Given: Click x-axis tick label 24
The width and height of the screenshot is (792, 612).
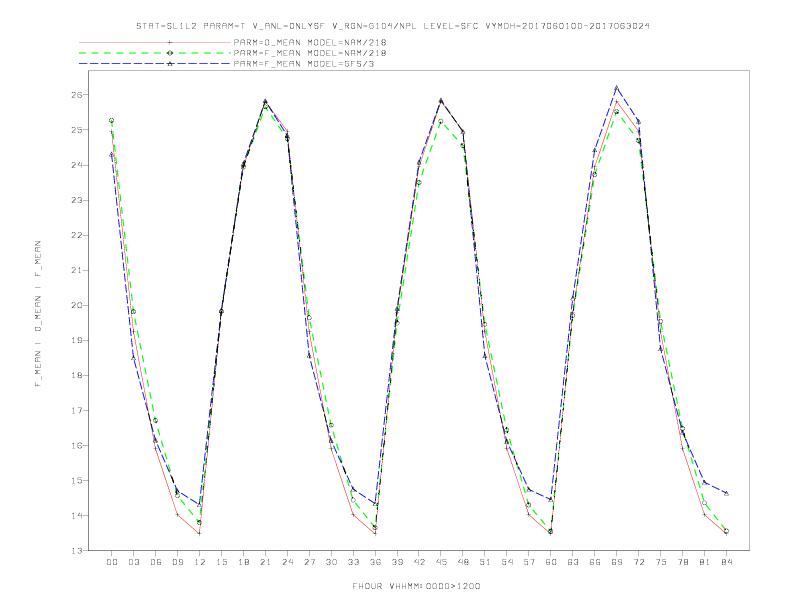Looking at the screenshot, I should pos(287,562).
